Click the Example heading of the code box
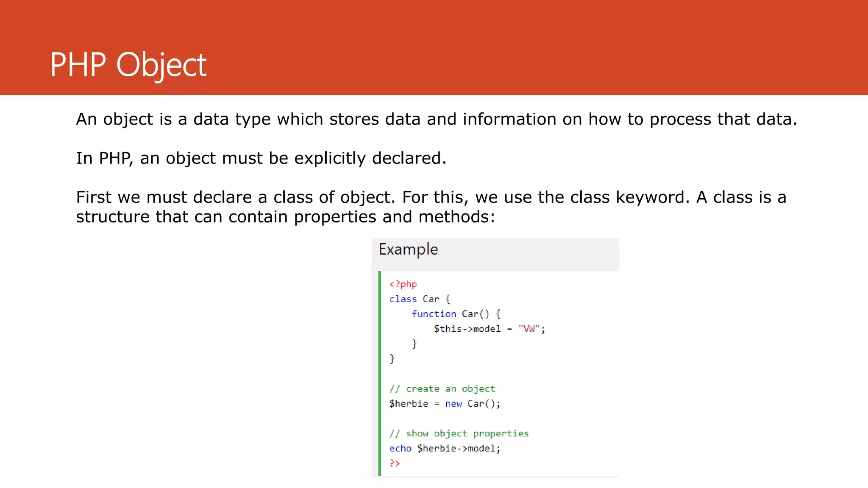This screenshot has width=868, height=488. click(x=408, y=250)
